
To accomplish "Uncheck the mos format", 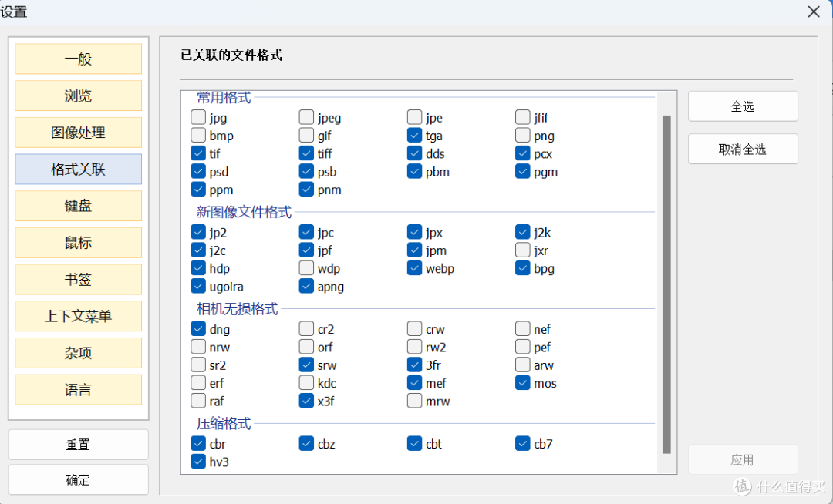I will click(x=523, y=383).
